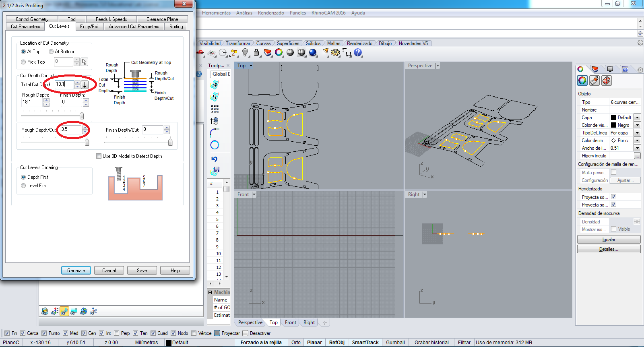The image size is (644, 347).
Task: Click the blue undo arrow in toolpath panel
Action: tap(215, 159)
